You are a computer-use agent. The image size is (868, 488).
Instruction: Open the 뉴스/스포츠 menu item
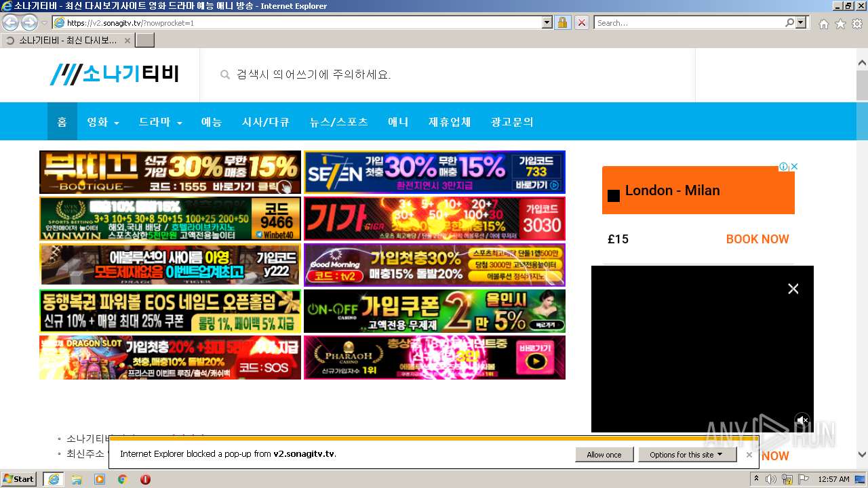(x=339, y=122)
